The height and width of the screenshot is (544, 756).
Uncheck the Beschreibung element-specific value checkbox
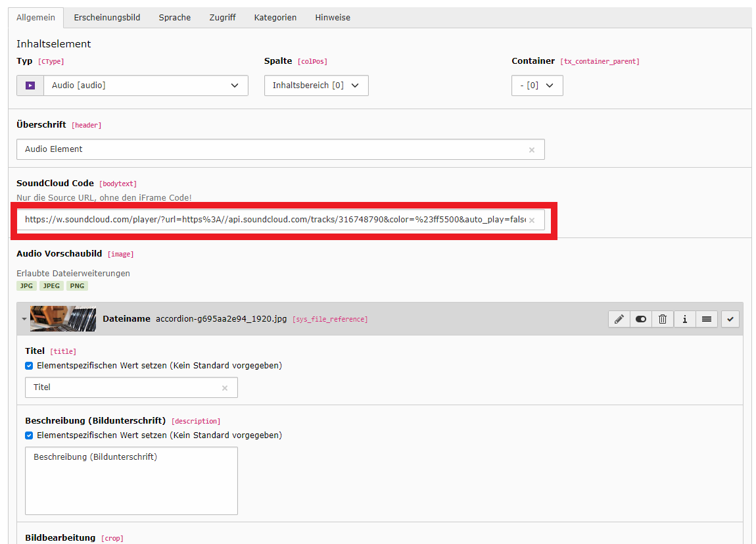pyautogui.click(x=29, y=435)
